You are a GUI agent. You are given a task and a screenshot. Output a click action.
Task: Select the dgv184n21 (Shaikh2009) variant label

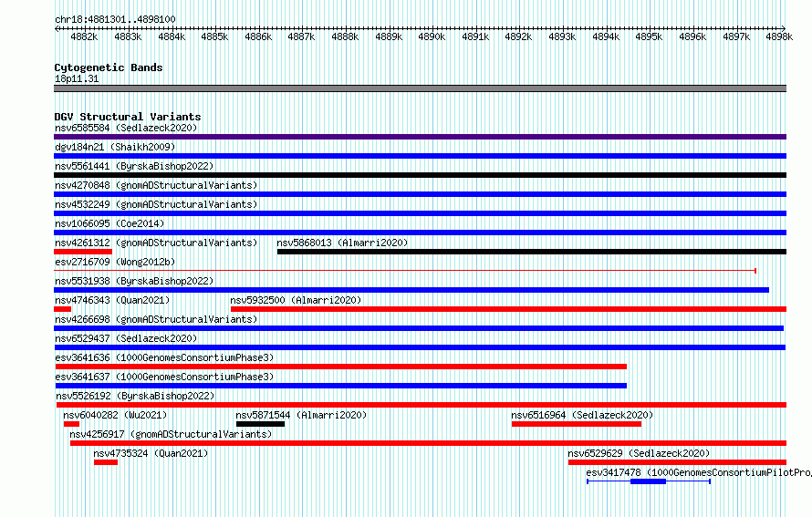[x=115, y=147]
